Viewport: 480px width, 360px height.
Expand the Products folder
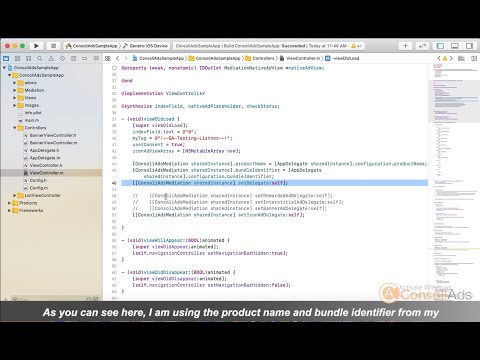point(9,203)
